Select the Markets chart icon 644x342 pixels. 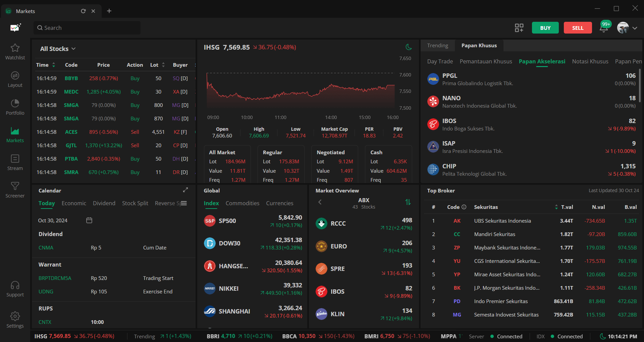15,131
